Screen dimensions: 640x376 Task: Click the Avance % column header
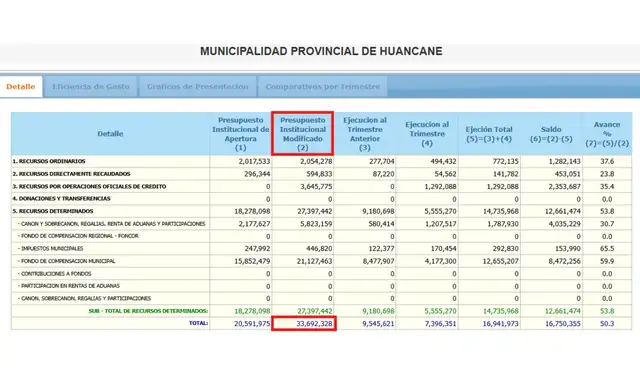click(607, 134)
